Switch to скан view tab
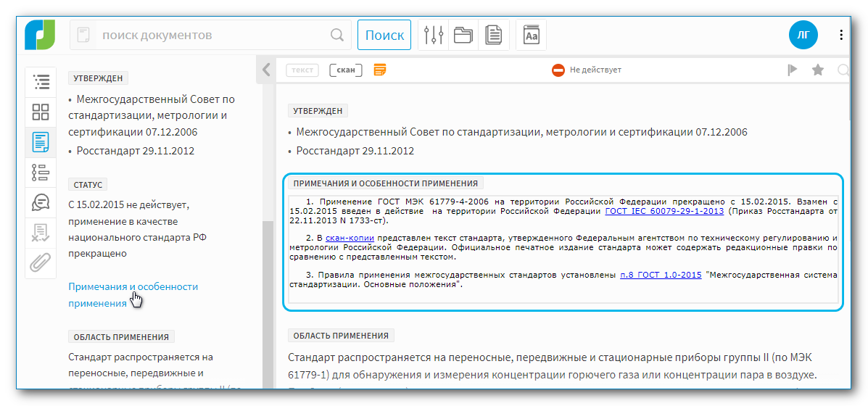 346,70
